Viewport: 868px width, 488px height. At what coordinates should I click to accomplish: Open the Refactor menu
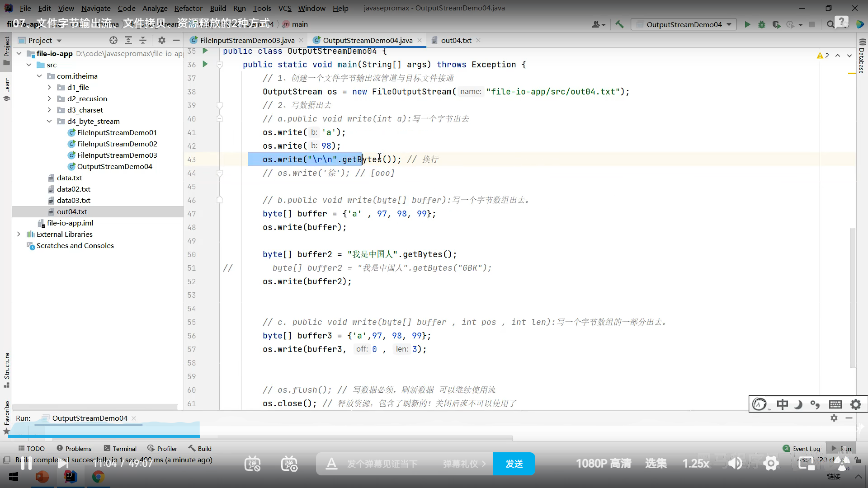pos(188,8)
